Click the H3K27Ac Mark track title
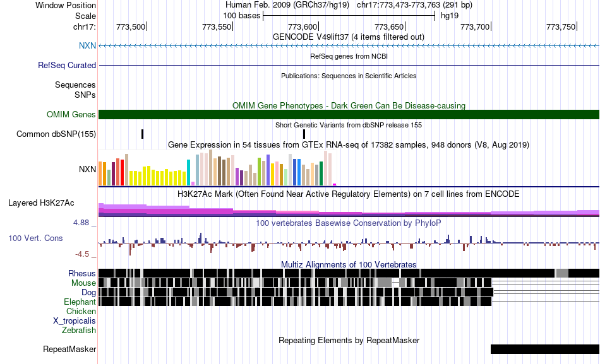The width and height of the screenshot is (600, 364). click(349, 194)
